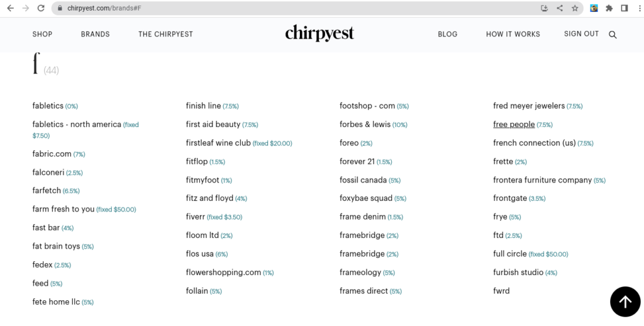The height and width of the screenshot is (326, 644).
Task: Click the chirpyest logo
Action: click(319, 33)
